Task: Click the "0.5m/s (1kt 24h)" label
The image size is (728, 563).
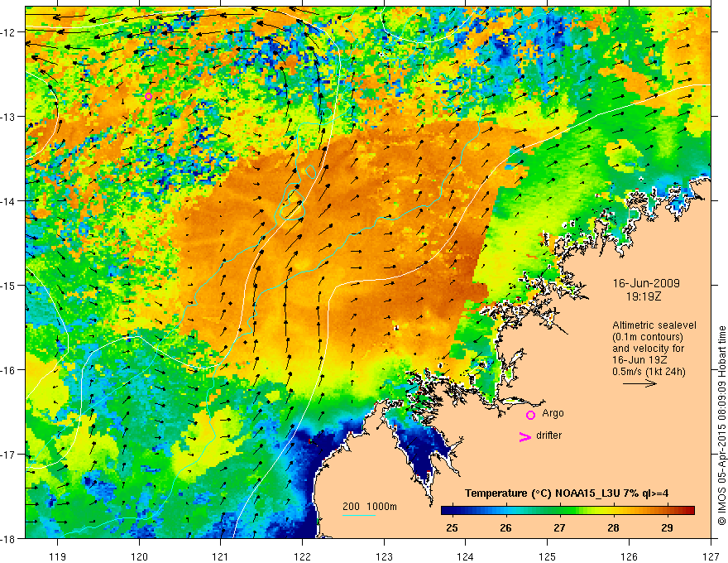Action: (x=649, y=371)
